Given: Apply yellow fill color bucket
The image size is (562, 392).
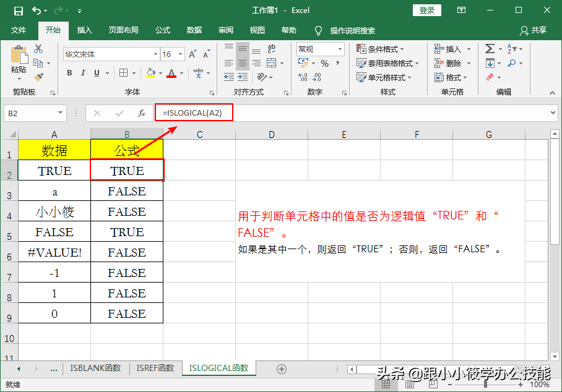Looking at the screenshot, I should point(150,73).
